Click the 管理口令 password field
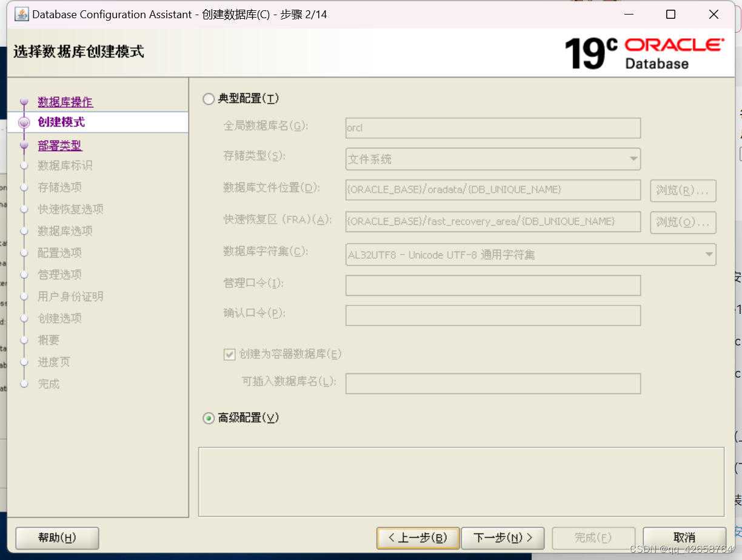Image resolution: width=742 pixels, height=560 pixels. click(x=493, y=285)
